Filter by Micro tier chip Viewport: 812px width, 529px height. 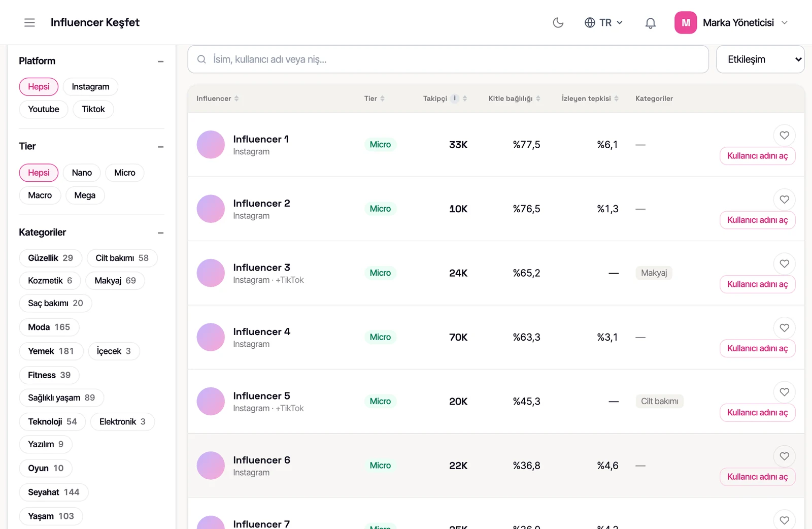click(x=125, y=173)
